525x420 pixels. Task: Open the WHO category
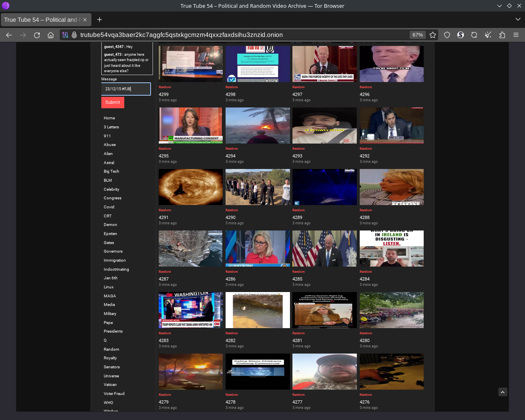point(108,403)
